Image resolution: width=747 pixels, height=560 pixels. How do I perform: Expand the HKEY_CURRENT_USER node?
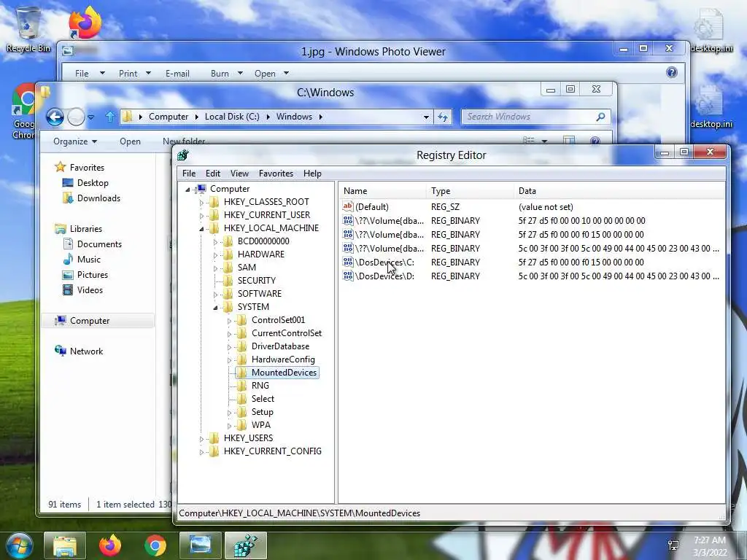coord(201,215)
